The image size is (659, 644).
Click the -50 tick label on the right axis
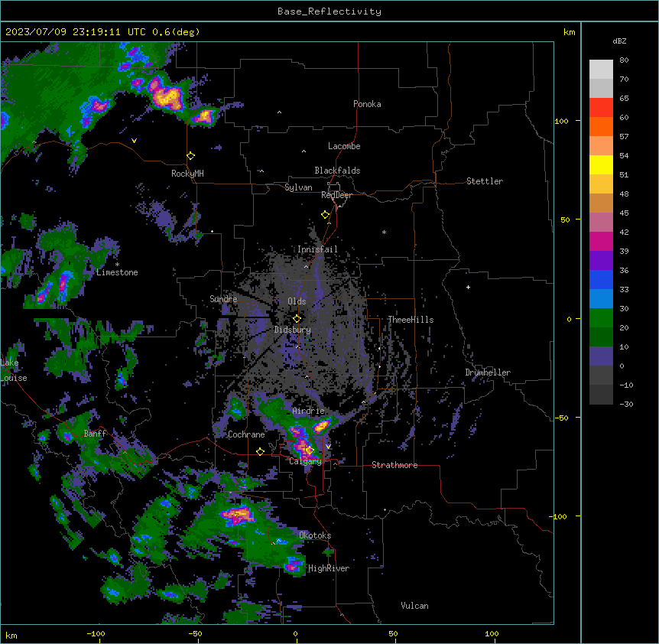click(561, 418)
